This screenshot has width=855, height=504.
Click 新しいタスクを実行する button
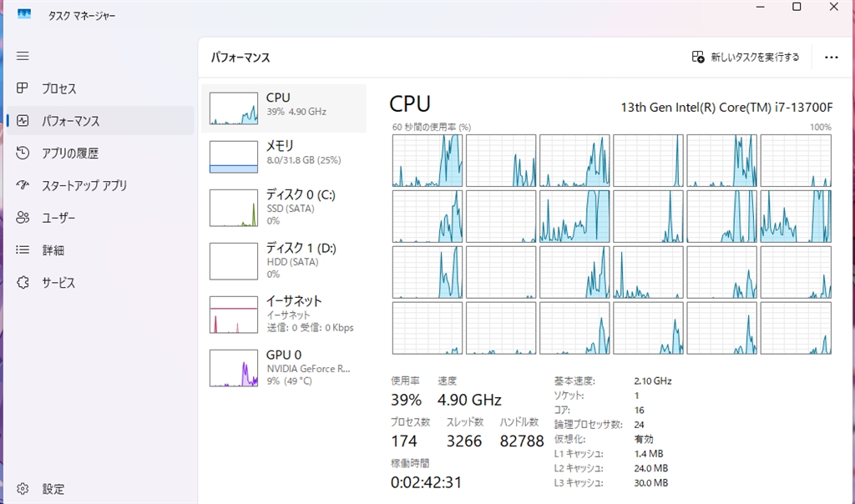pyautogui.click(x=746, y=58)
